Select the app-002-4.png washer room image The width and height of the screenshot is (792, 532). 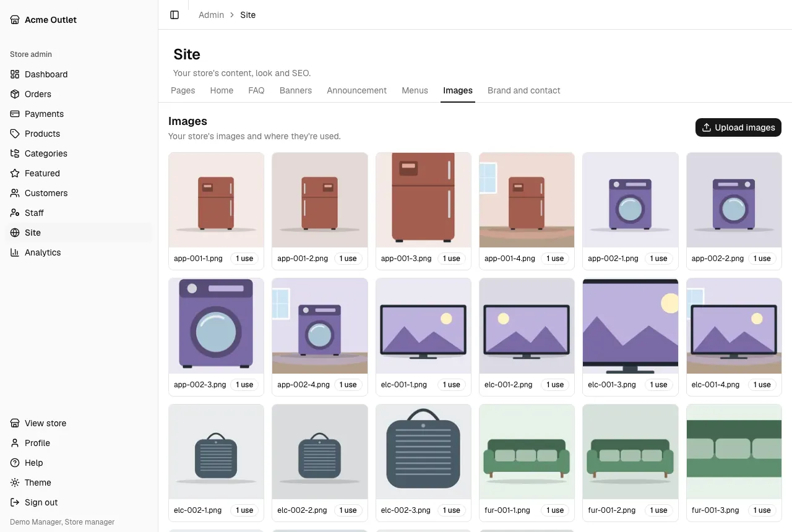(x=320, y=326)
